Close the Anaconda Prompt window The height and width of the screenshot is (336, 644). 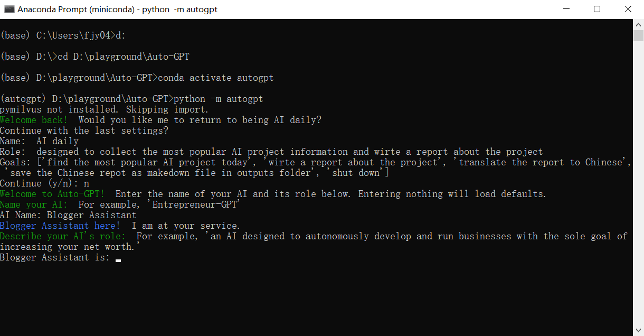[628, 9]
